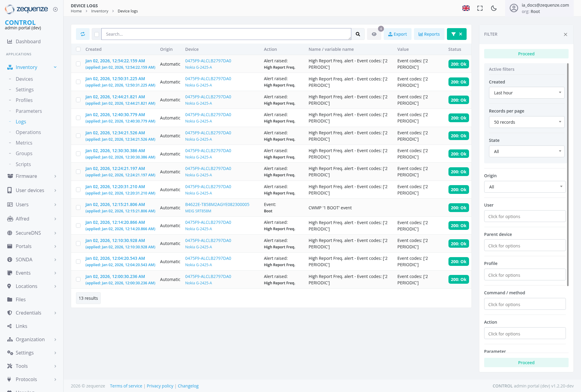Click the Portals sidebar icon

click(x=10, y=246)
